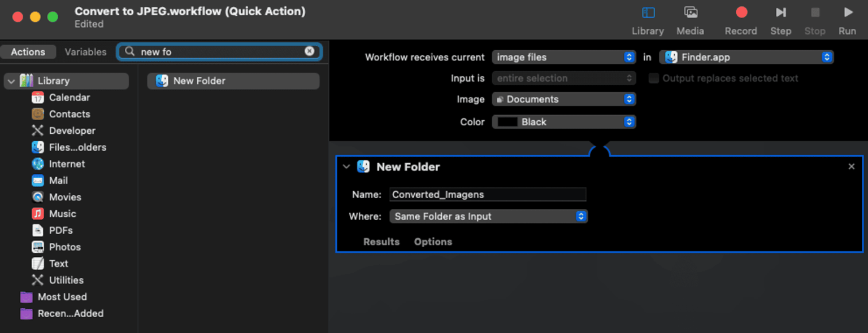Image resolution: width=868 pixels, height=333 pixels.
Task: Open the Black color dropdown swatch
Action: pos(563,122)
